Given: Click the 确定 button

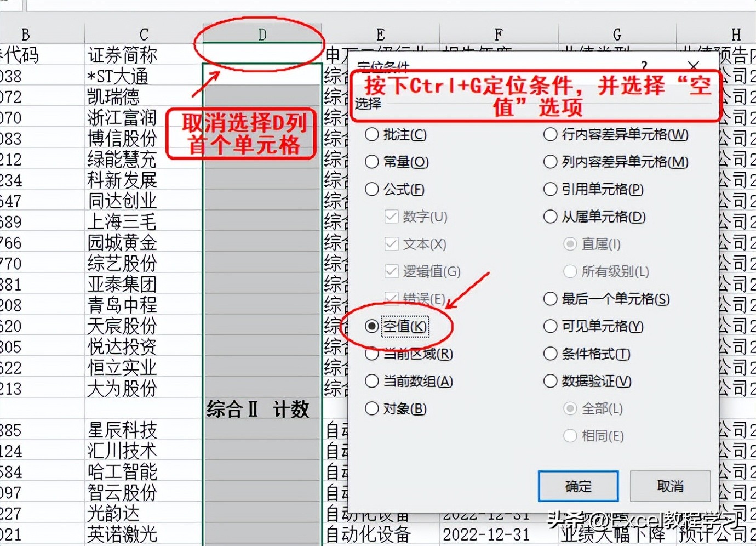Looking at the screenshot, I should coord(578,486).
